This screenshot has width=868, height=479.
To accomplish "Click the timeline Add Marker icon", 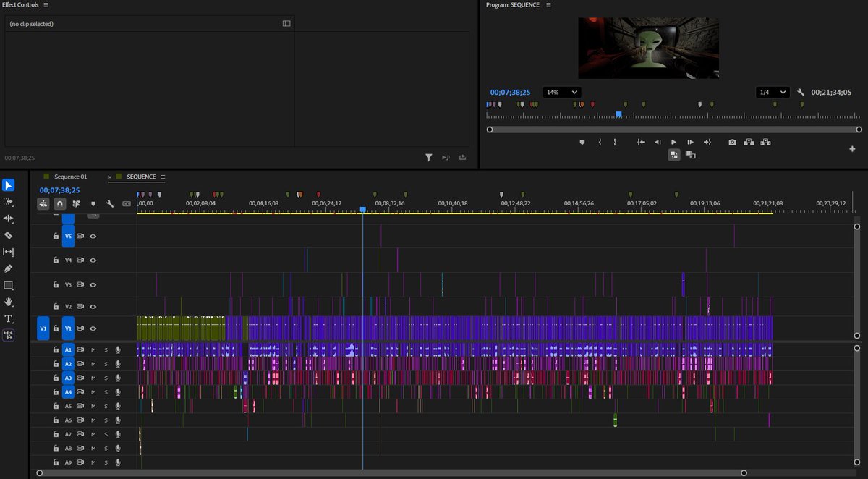I will [93, 204].
